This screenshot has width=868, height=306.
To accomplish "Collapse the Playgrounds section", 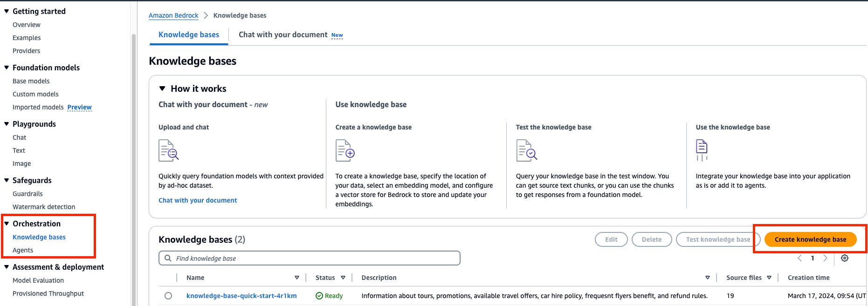I will (x=7, y=124).
